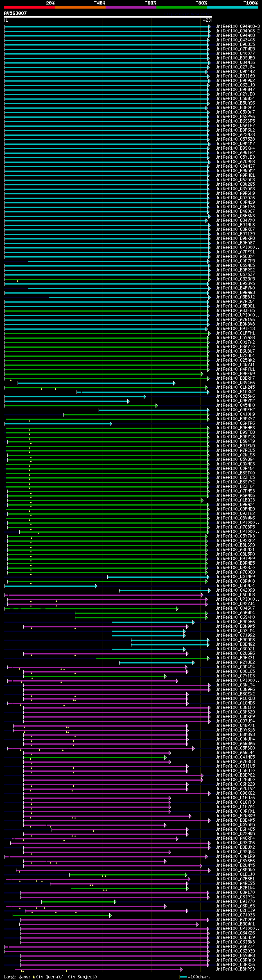Click the =100char. scale legend

194,977
